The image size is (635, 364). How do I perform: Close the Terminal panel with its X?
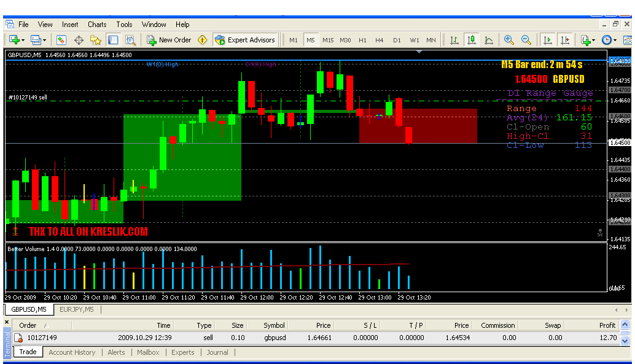[7, 322]
